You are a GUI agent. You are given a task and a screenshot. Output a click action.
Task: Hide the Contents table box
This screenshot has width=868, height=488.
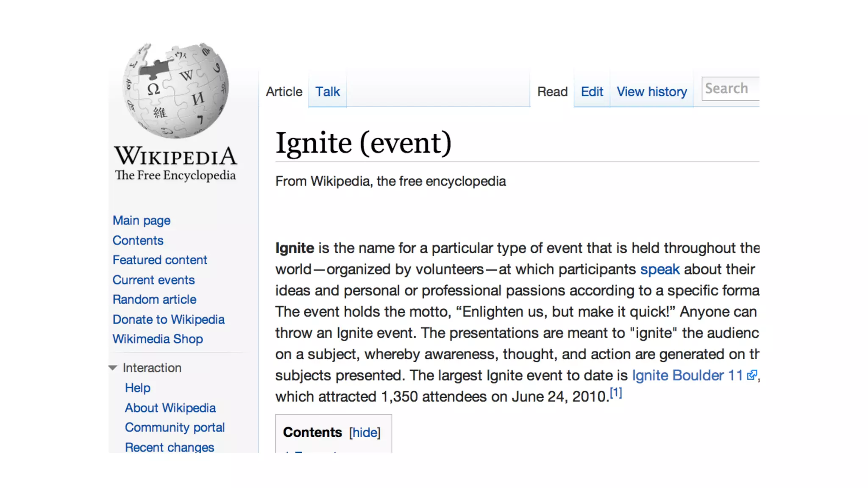tap(364, 433)
